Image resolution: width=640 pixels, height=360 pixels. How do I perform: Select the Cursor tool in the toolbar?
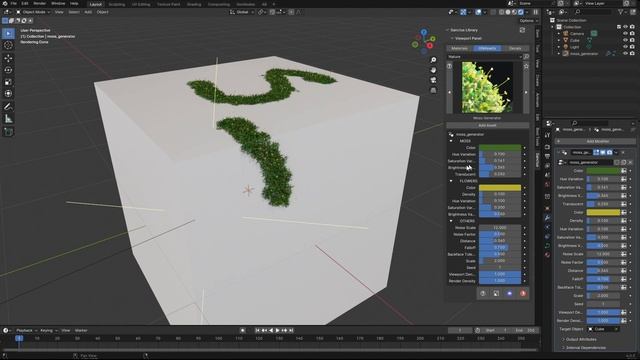click(8, 45)
